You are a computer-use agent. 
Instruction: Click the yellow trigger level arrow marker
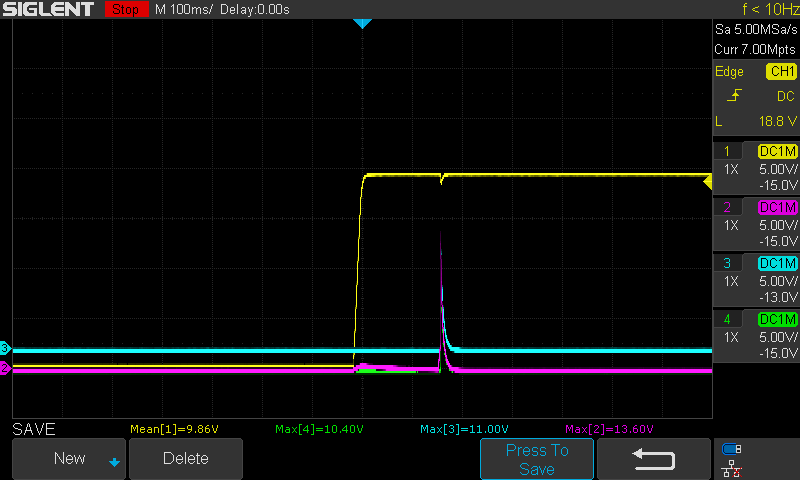[708, 182]
